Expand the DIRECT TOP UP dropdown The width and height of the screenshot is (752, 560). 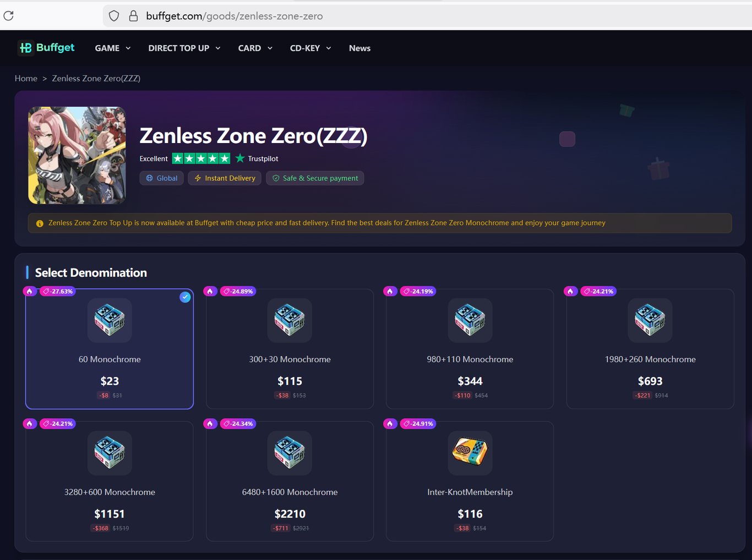[x=184, y=48]
